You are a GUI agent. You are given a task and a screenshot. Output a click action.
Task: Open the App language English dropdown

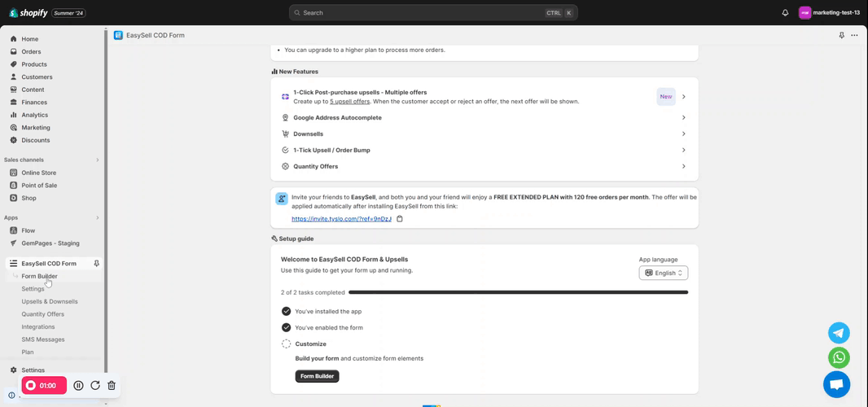(x=664, y=273)
